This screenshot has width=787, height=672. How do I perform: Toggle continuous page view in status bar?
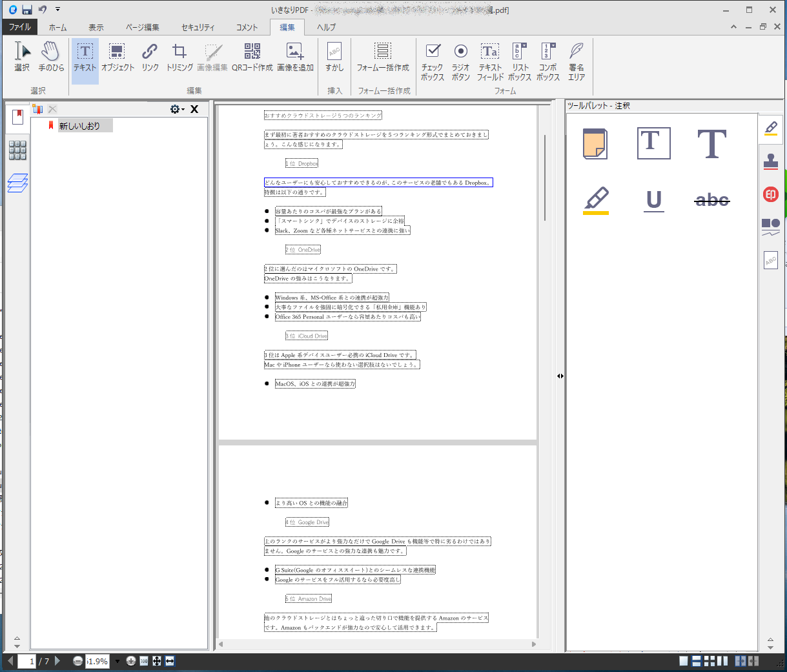pyautogui.click(x=697, y=661)
